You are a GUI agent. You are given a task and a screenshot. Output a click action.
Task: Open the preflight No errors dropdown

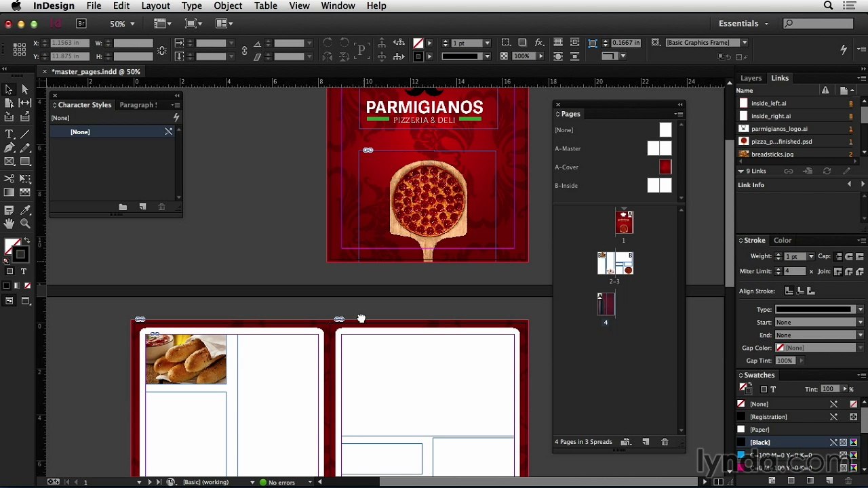pyautogui.click(x=310, y=483)
